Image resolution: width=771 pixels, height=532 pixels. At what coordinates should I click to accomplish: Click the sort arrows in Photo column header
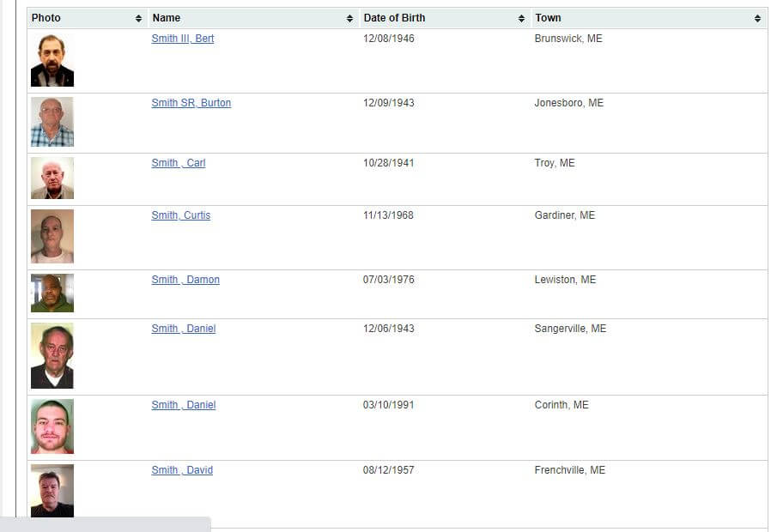click(139, 18)
